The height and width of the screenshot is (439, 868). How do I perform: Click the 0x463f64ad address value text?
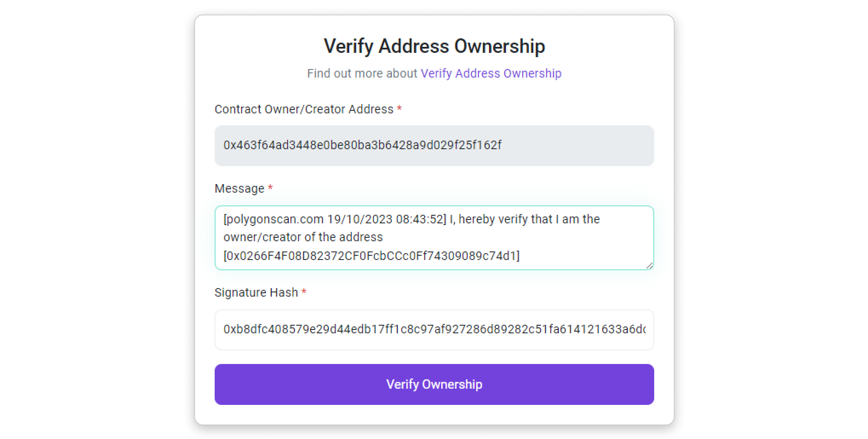[362, 145]
